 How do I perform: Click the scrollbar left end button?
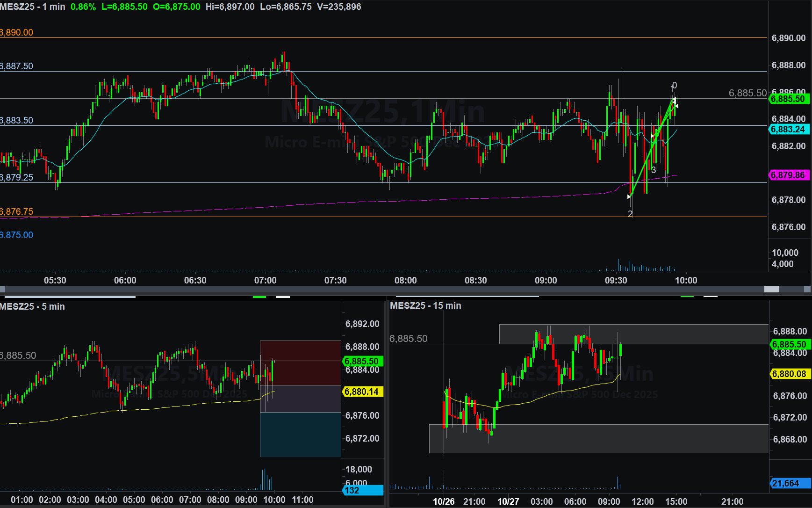[x=2, y=290]
